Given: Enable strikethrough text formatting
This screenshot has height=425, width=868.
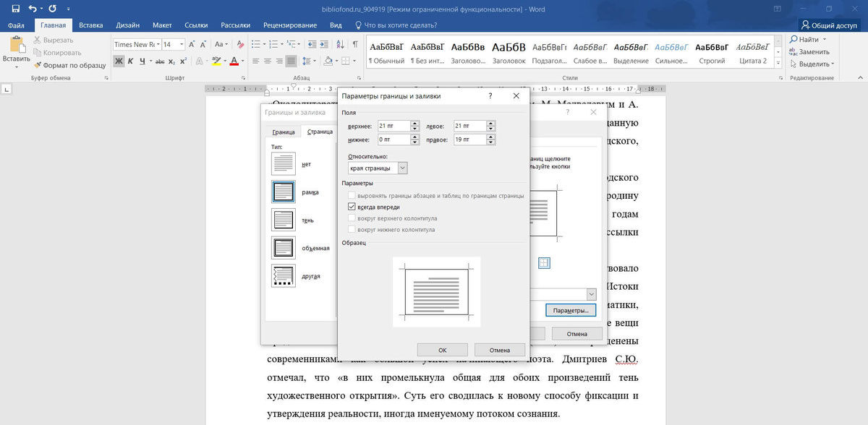Looking at the screenshot, I should click(x=161, y=61).
